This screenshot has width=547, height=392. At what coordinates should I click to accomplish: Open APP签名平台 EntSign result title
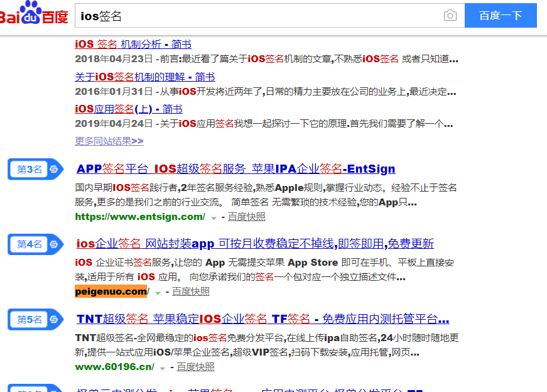[x=236, y=169]
